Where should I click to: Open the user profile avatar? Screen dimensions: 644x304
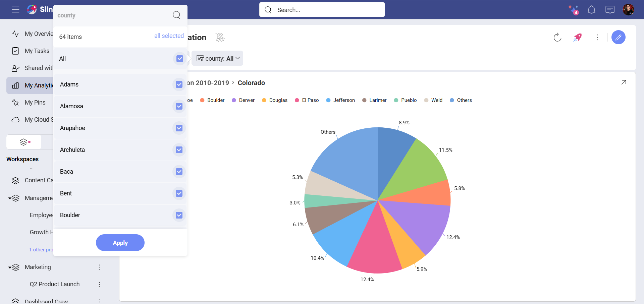coord(628,9)
